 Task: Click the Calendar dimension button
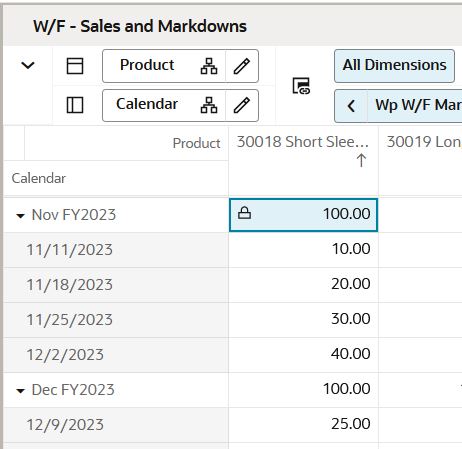click(147, 105)
